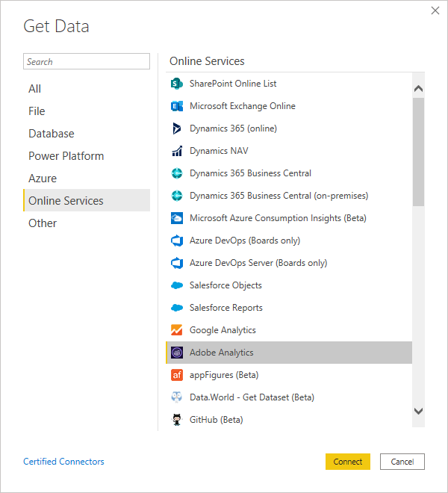
Task: Switch to the Database category
Action: pyautogui.click(x=52, y=134)
